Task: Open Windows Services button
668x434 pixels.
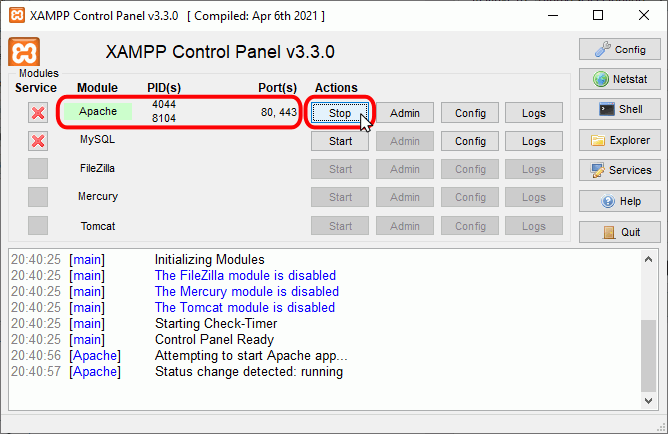Action: coord(619,170)
